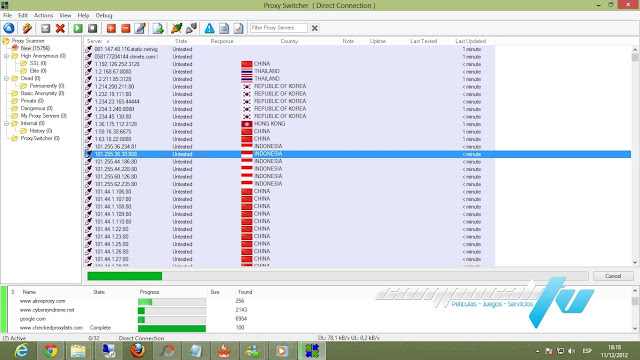Select the History (0) folder
640x360 pixels.
pos(41,131)
